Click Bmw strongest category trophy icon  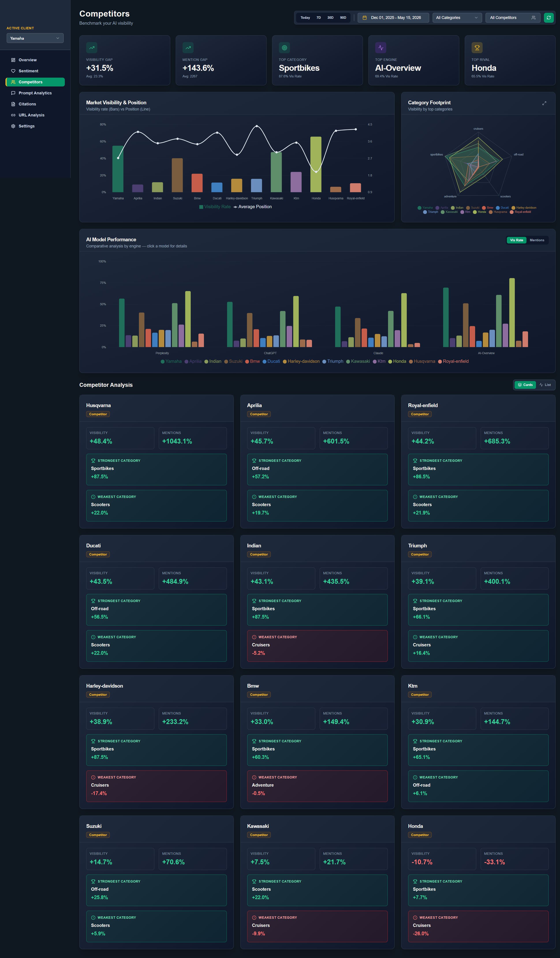coord(254,741)
